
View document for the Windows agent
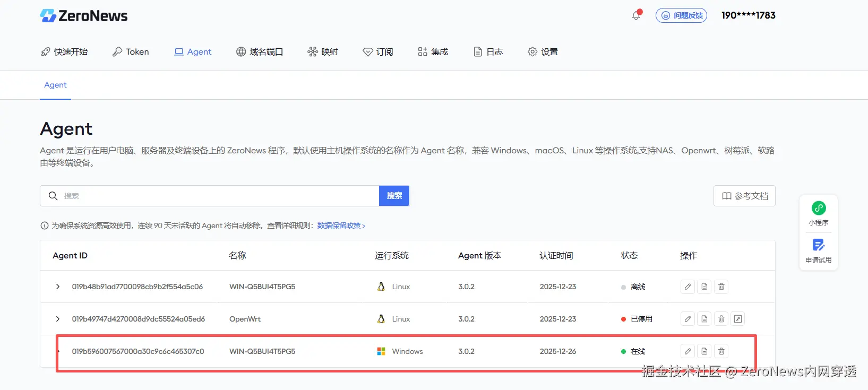(704, 351)
